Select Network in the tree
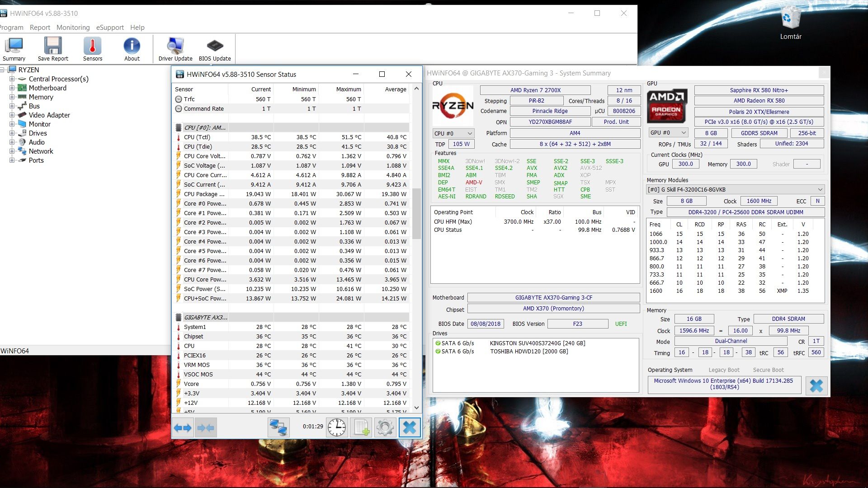 [41, 151]
